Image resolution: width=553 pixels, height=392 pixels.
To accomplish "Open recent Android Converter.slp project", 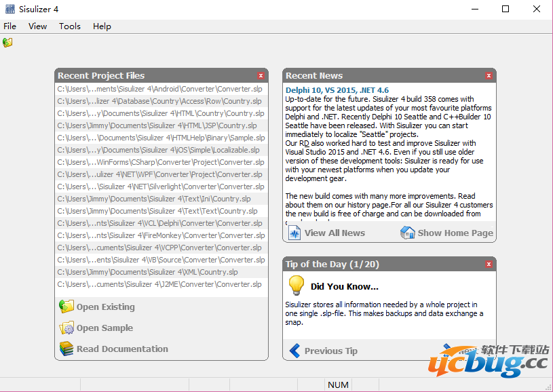I will coord(159,89).
